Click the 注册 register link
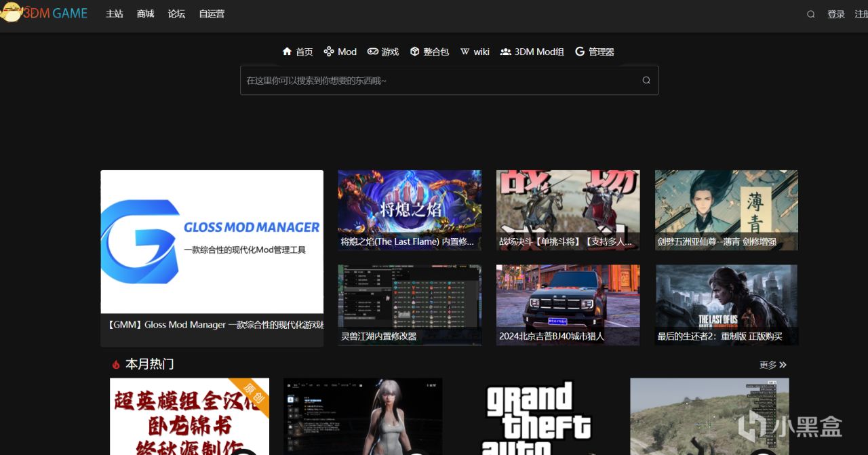Image resolution: width=868 pixels, height=455 pixels. click(x=861, y=14)
